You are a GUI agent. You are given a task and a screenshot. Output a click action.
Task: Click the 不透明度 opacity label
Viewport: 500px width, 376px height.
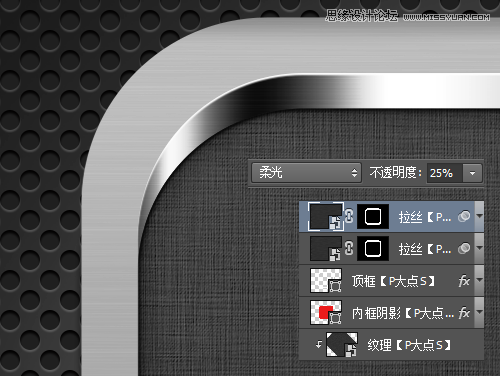(x=395, y=173)
